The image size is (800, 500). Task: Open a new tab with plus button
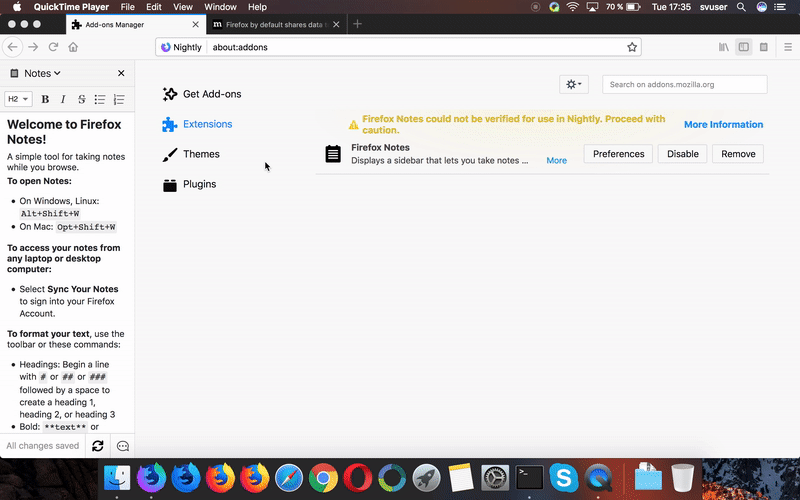pyautogui.click(x=357, y=24)
